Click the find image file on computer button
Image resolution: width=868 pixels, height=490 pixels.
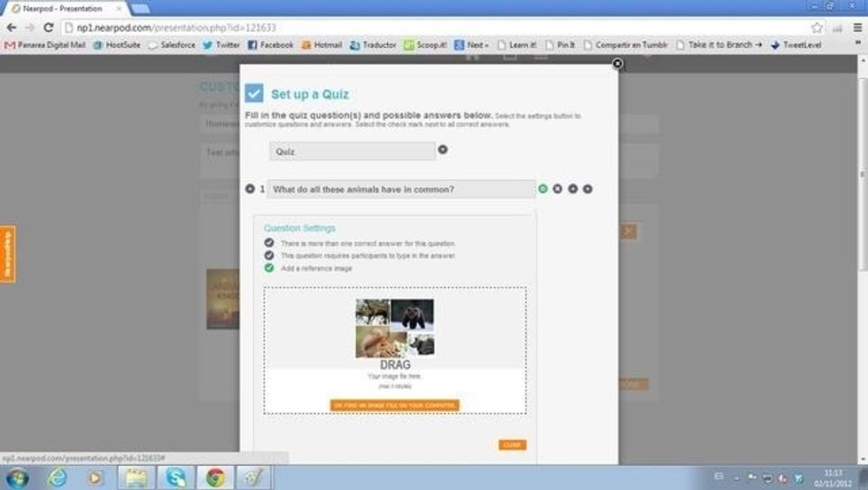(x=394, y=405)
